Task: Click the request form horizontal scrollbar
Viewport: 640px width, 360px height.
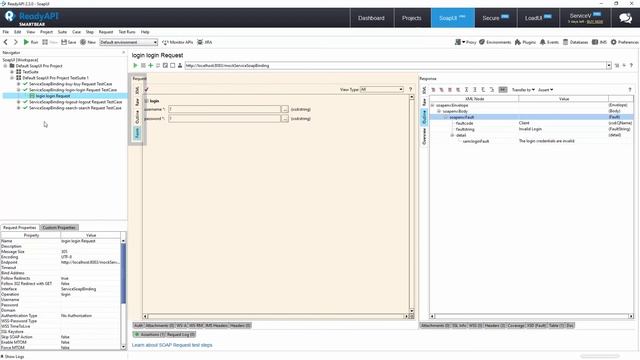Action: pos(276,316)
